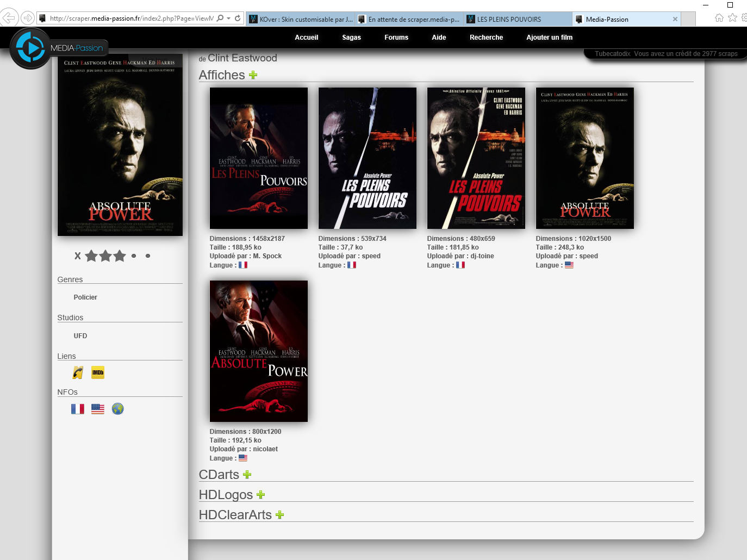
Task: Click the French flag under the 1458x2187 poster
Action: 243,265
